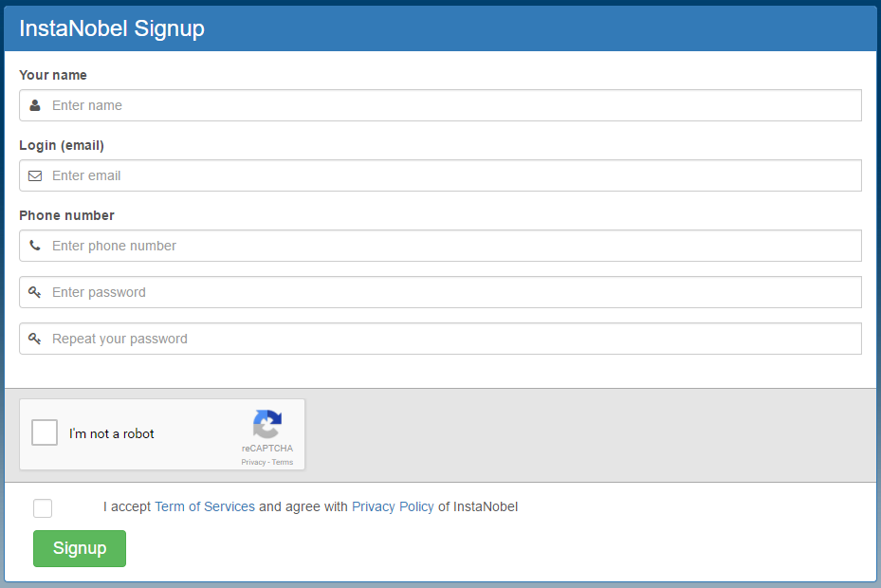Viewport: 881px width, 588px height.
Task: Focus the Repeat your password field
Action: [x=440, y=339]
